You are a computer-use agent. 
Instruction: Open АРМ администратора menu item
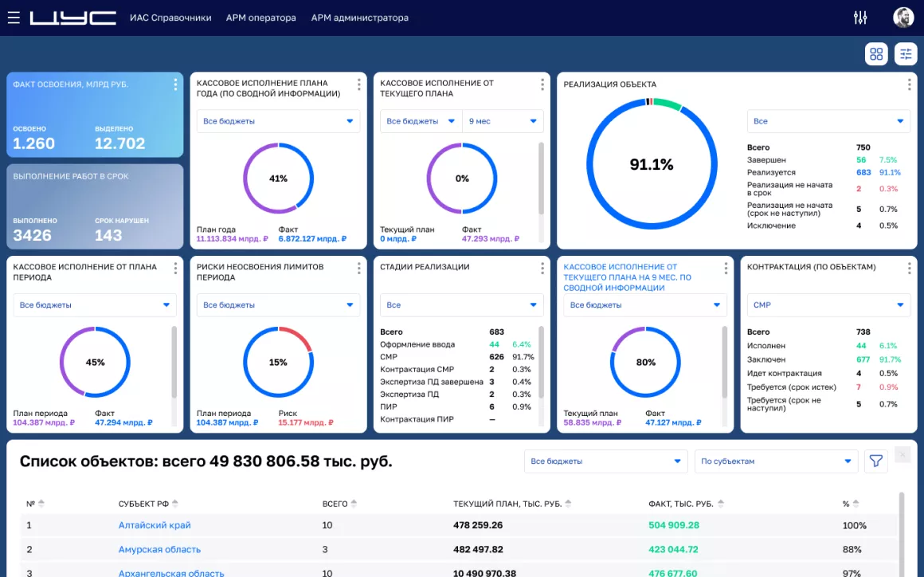point(359,18)
